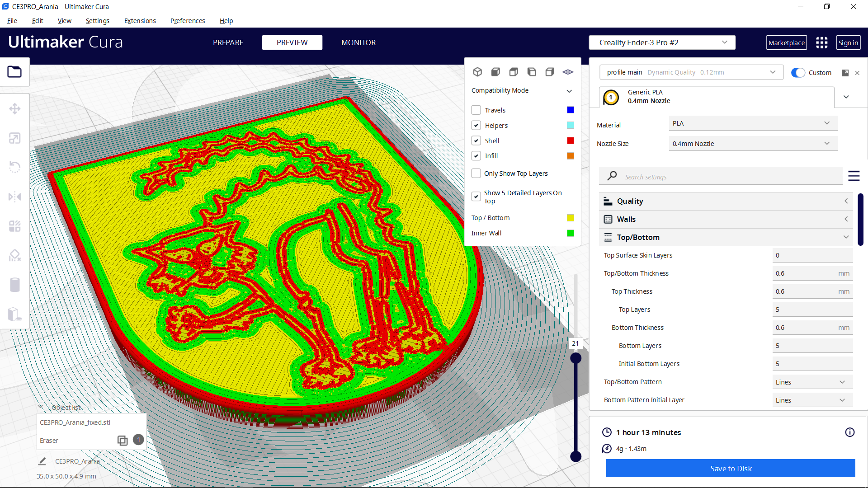The height and width of the screenshot is (488, 868).
Task: Select the Mirror tool
Action: coord(15,196)
